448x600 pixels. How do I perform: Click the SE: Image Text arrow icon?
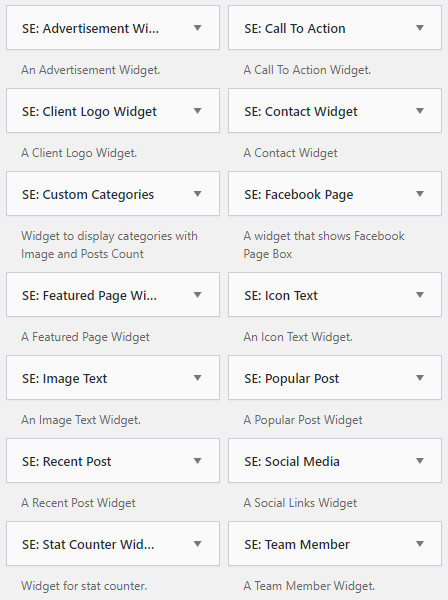click(x=197, y=378)
